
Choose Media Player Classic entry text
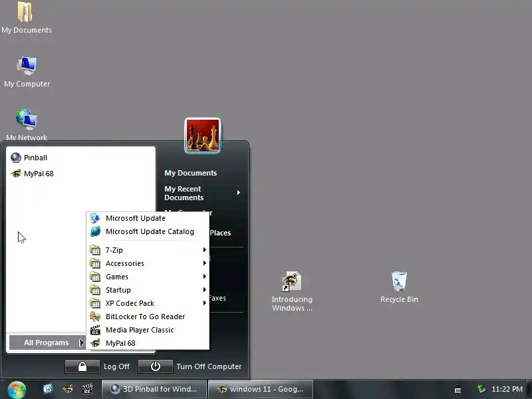140,330
